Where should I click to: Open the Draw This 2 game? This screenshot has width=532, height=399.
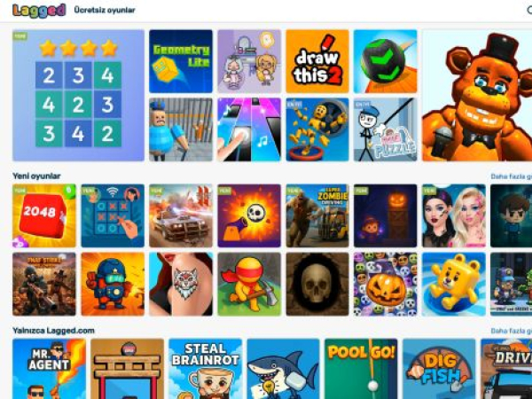pos(317,61)
